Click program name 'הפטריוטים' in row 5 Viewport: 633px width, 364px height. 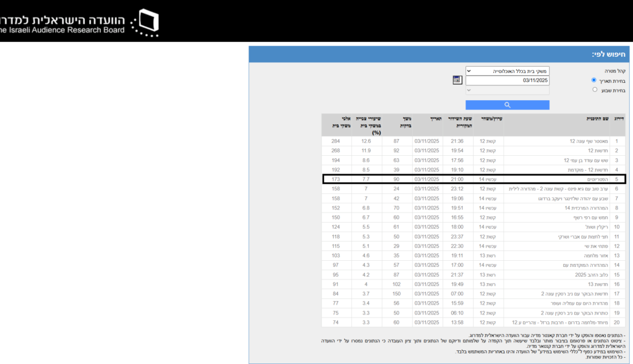coord(598,179)
